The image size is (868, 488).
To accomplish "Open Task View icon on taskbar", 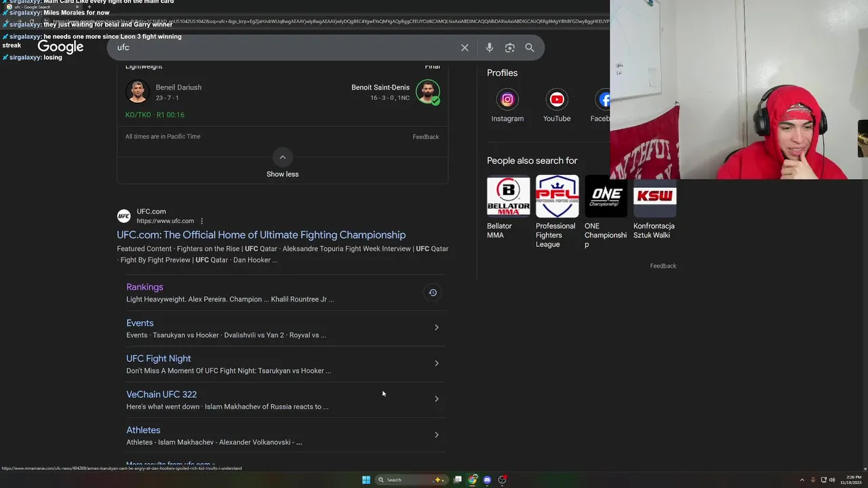I will click(x=458, y=480).
